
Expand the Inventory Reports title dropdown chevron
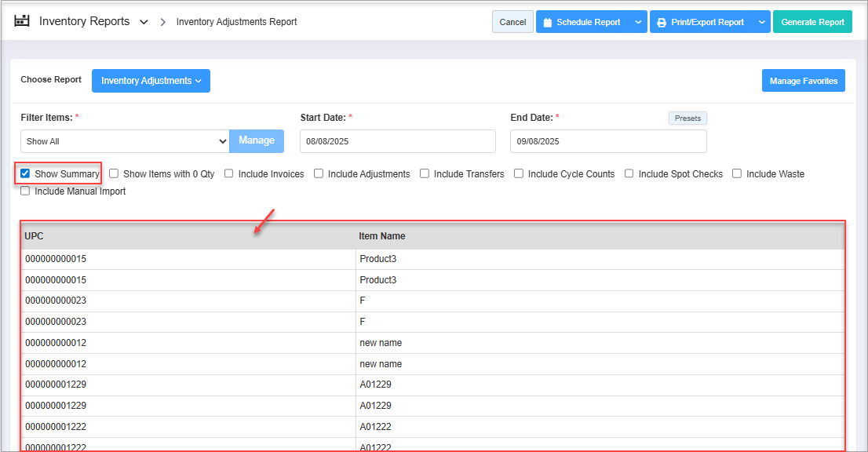click(144, 22)
